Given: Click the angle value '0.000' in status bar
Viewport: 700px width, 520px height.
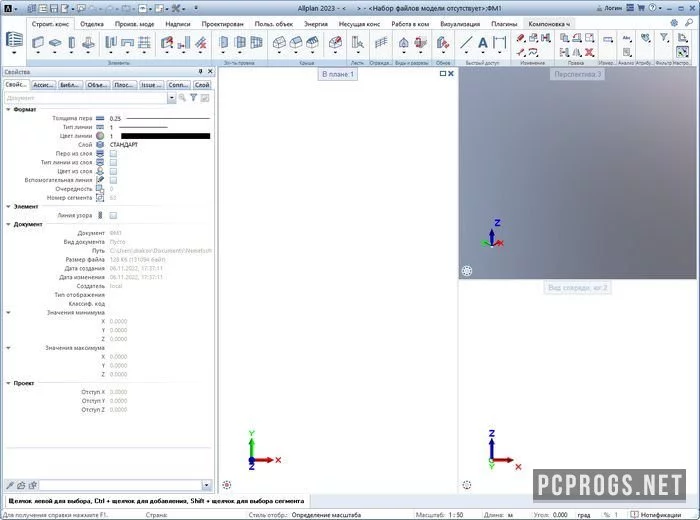Looking at the screenshot, I should point(560,515).
